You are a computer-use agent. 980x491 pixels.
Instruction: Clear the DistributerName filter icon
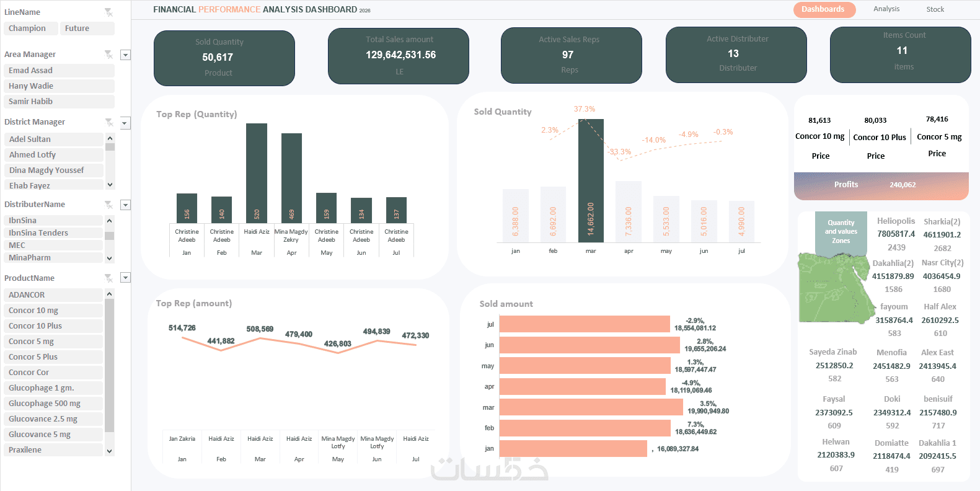point(108,205)
